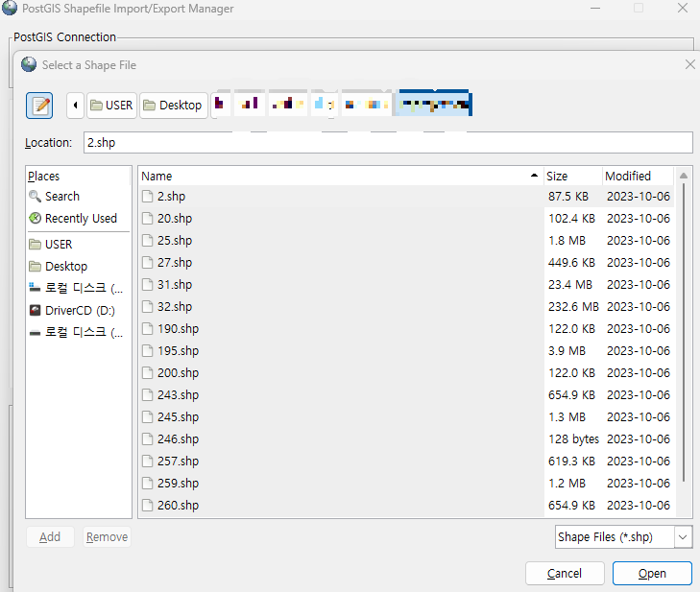The width and height of the screenshot is (700, 592).
Task: Click scrollbar up arrow in file list
Action: (684, 176)
